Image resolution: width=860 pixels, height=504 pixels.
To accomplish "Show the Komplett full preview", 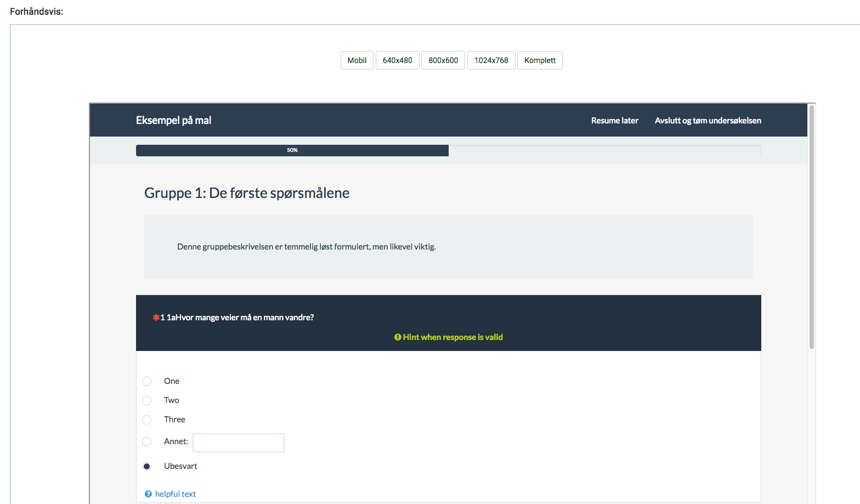I will click(540, 60).
